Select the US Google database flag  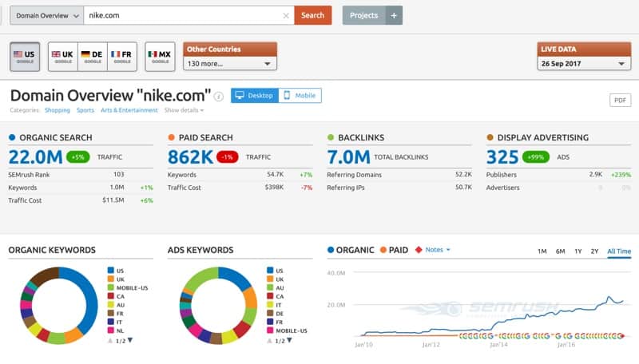26,57
